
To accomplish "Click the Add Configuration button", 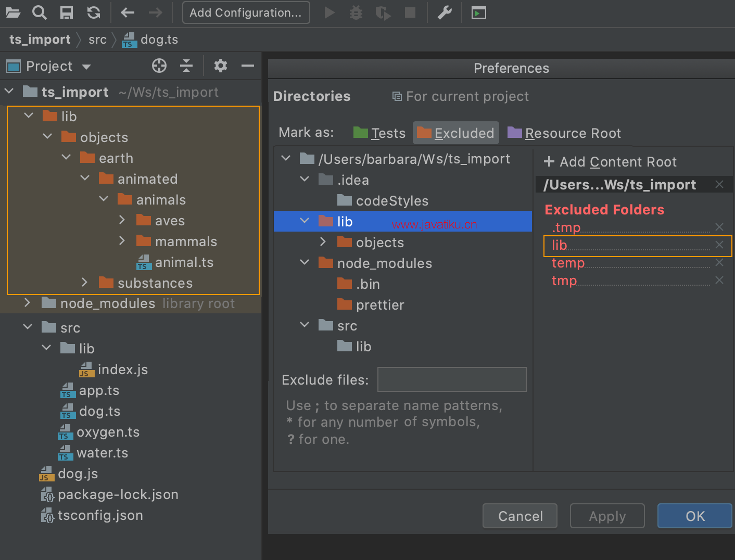I will [246, 12].
